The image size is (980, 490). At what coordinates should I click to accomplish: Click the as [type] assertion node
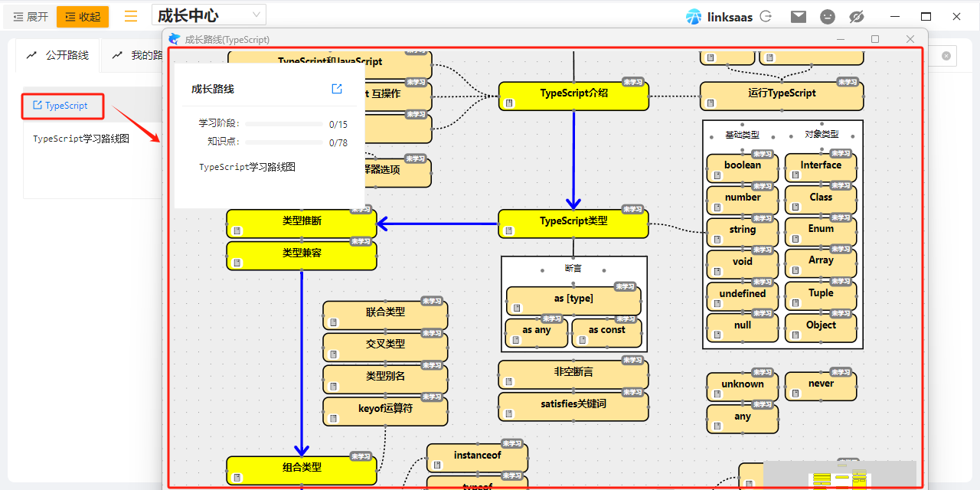[573, 301]
